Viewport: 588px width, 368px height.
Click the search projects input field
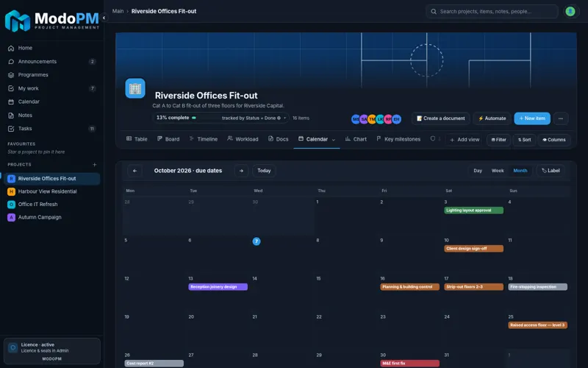click(x=492, y=11)
